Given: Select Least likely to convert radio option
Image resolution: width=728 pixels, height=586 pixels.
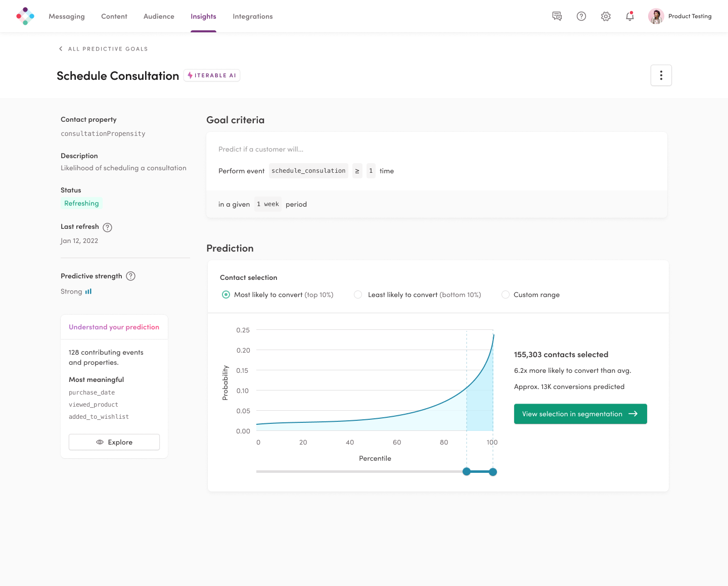Looking at the screenshot, I should point(358,295).
